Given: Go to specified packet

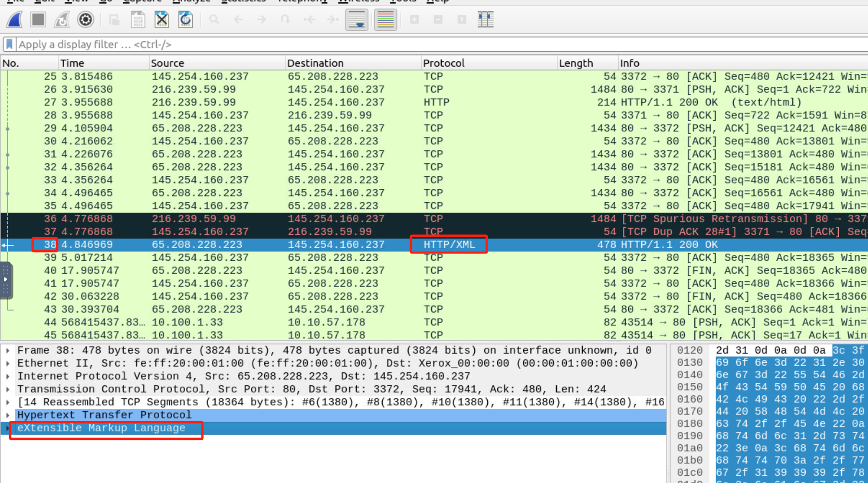Looking at the screenshot, I should pos(286,20).
